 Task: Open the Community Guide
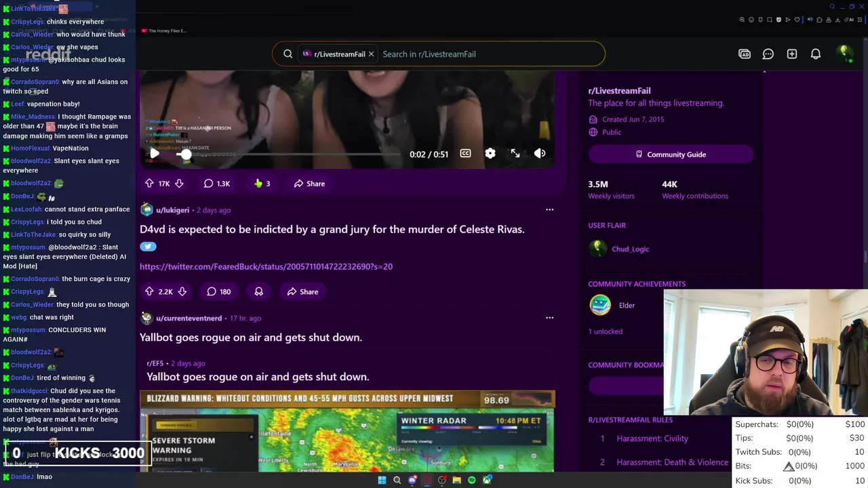pyautogui.click(x=671, y=155)
